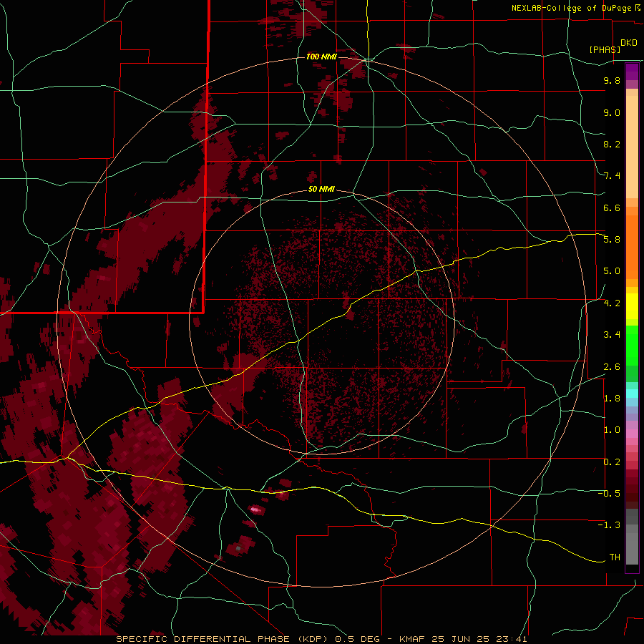Viewport: 644px width, 644px height.
Task: Click the 100 NMI range ring label
Action: coord(321,57)
